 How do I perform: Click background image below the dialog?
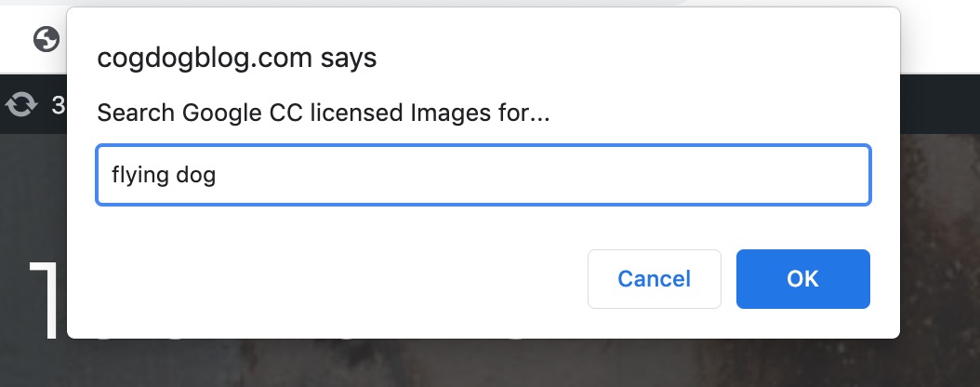pyautogui.click(x=487, y=364)
